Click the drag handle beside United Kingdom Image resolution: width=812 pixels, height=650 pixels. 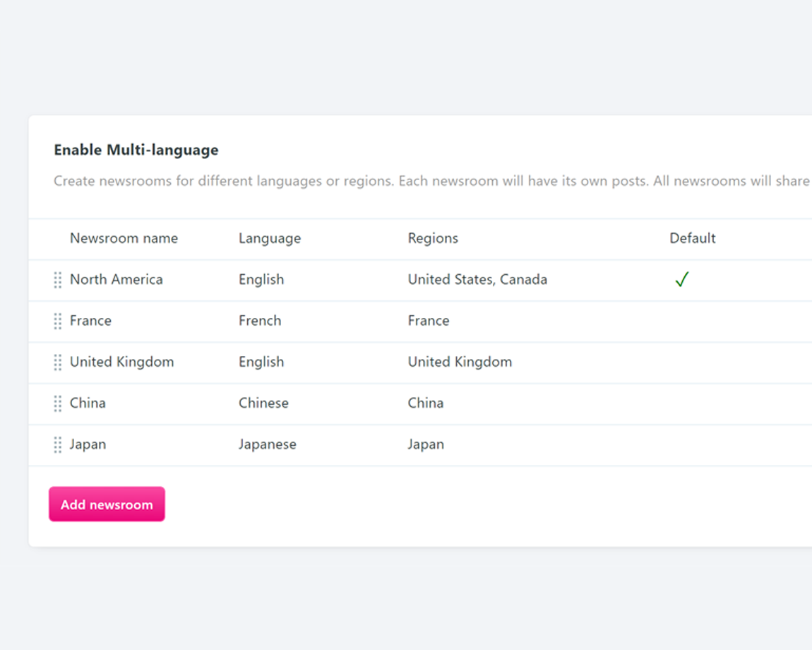(x=58, y=362)
